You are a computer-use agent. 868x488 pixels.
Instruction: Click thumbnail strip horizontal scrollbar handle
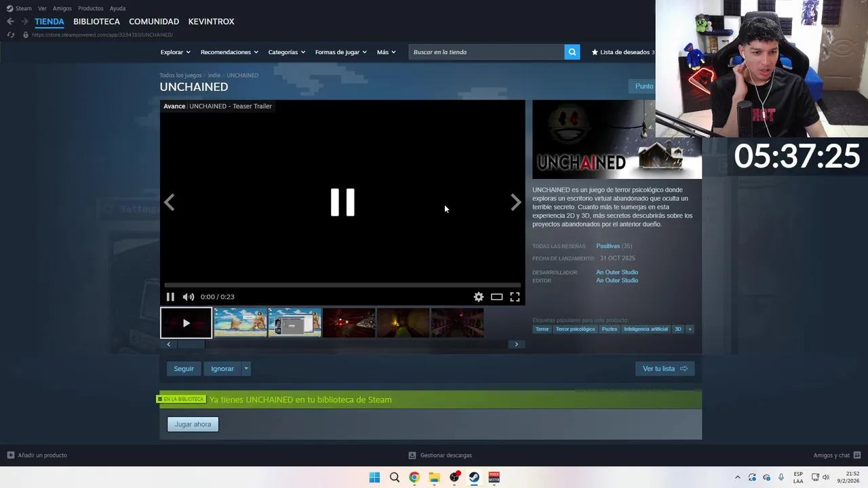coord(191,344)
